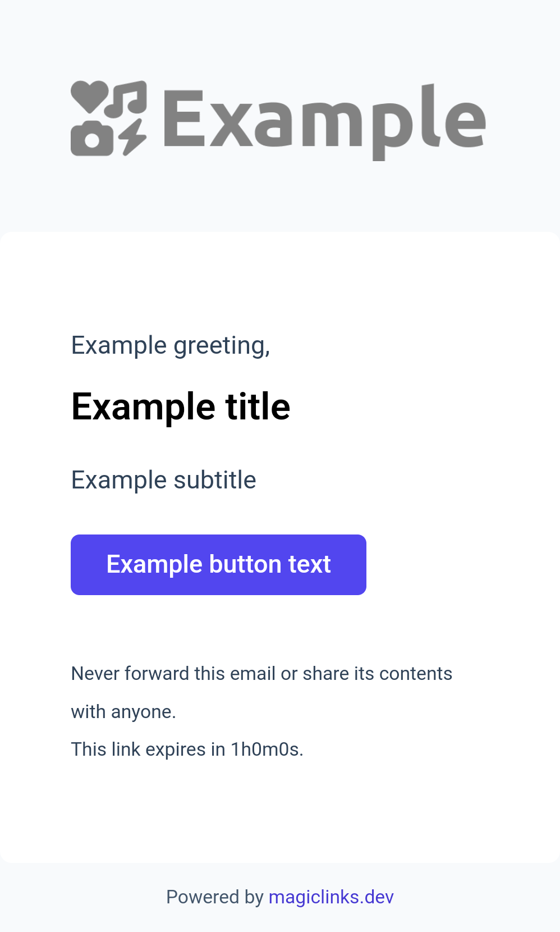Click the word subtitle in body

click(x=215, y=480)
